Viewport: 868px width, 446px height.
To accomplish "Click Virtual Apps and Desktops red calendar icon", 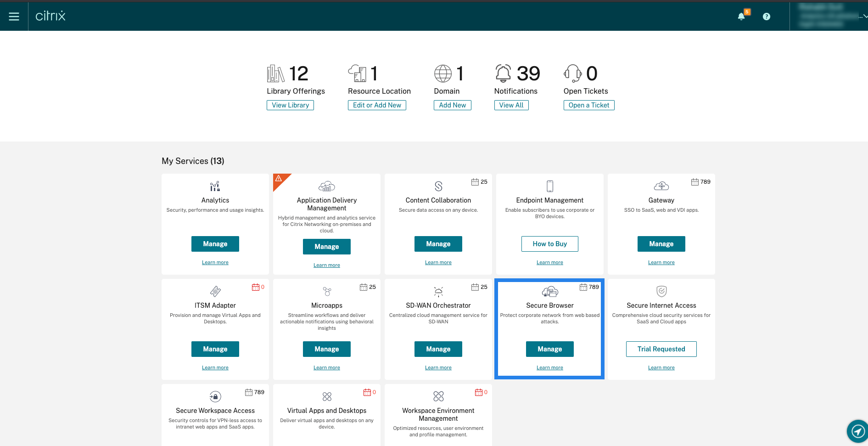I will (x=367, y=392).
